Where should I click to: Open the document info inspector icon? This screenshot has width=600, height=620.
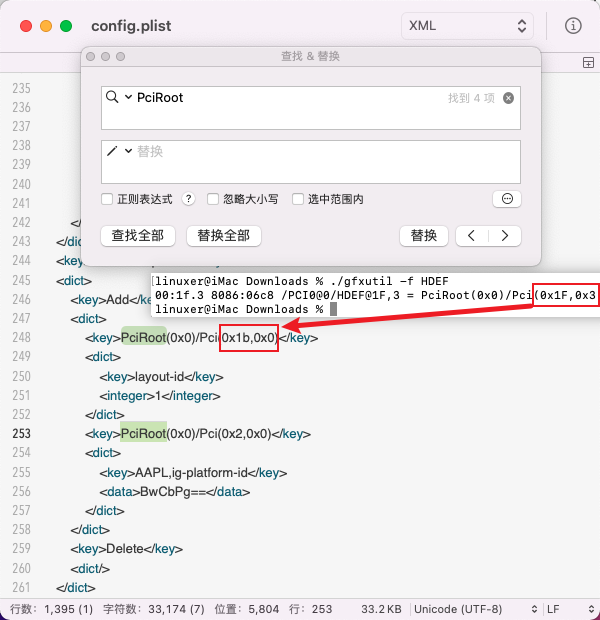point(573,26)
